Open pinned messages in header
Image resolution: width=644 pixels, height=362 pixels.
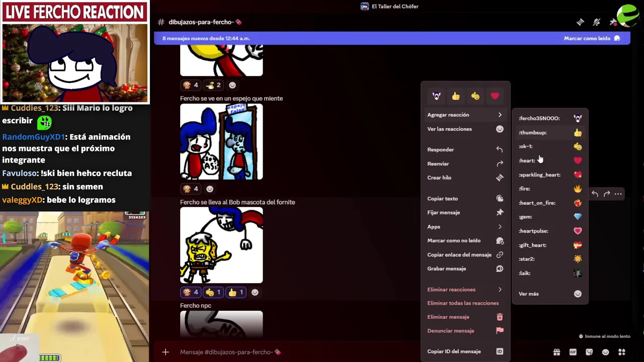pos(612,22)
